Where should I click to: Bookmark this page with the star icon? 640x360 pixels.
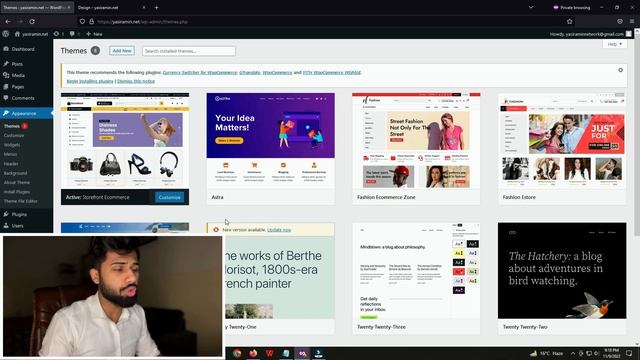(x=569, y=21)
